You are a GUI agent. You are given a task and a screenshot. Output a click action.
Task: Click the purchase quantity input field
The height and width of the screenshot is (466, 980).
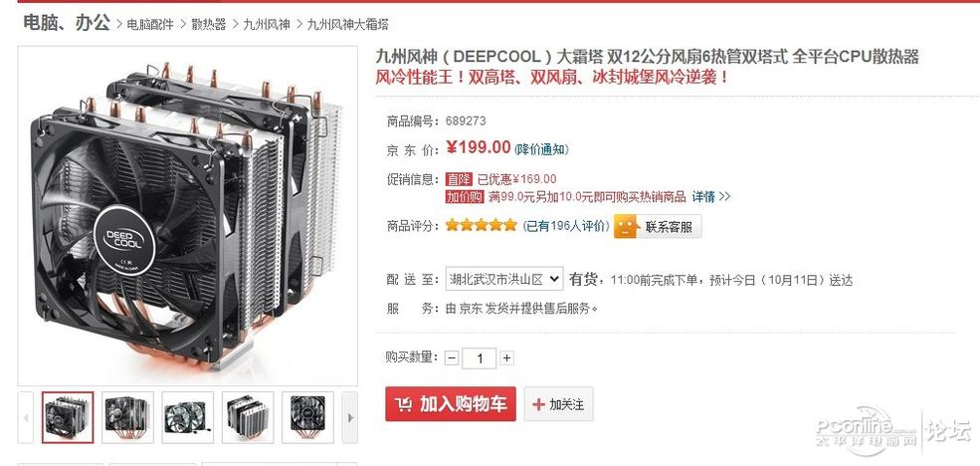(480, 358)
